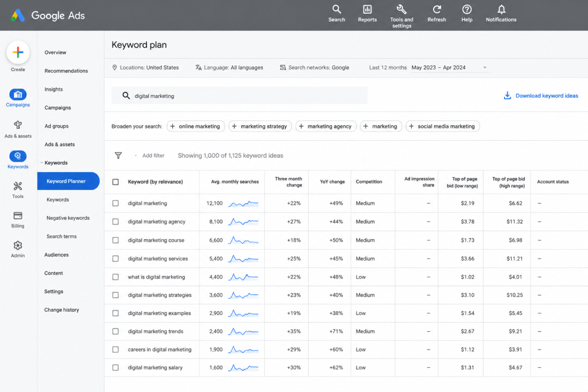Open the Notifications bell

tap(501, 9)
